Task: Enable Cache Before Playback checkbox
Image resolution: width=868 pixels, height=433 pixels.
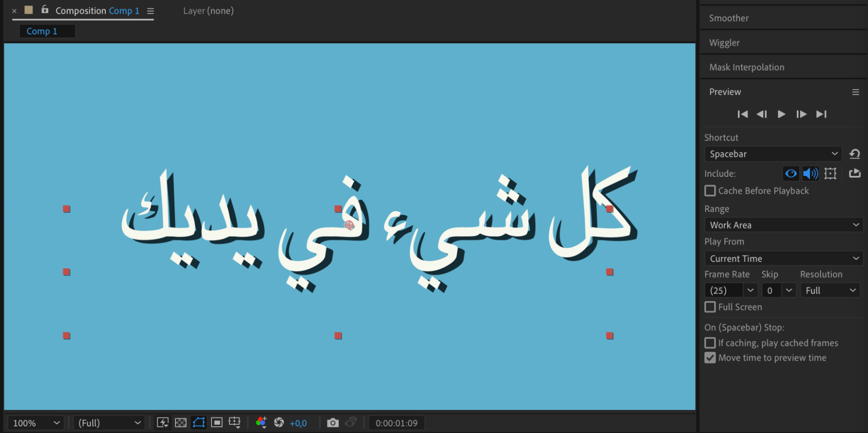Action: click(x=710, y=191)
